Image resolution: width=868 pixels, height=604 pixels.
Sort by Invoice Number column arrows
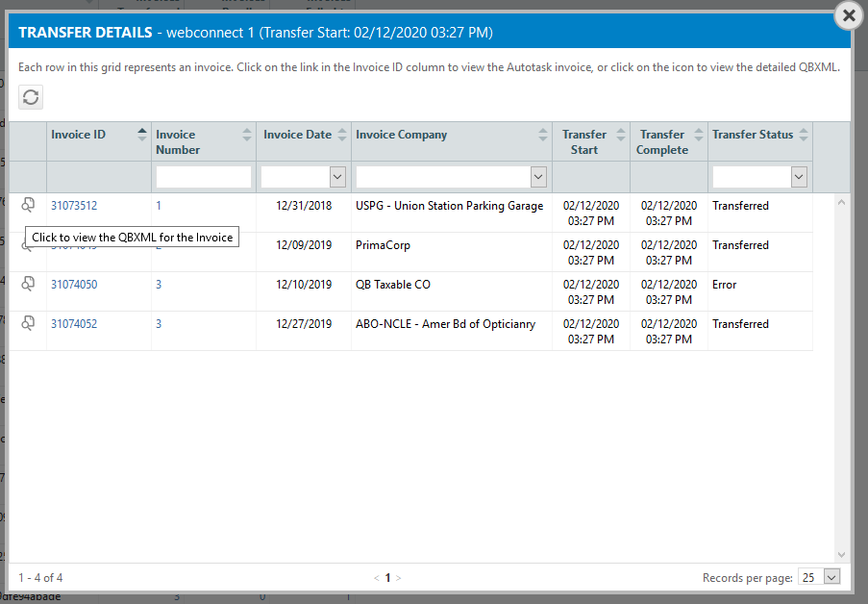(247, 136)
